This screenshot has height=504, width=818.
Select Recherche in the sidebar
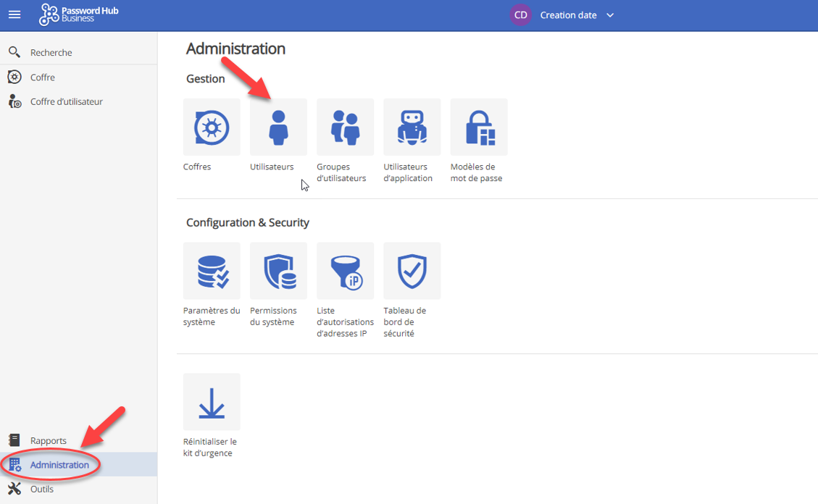(x=51, y=53)
